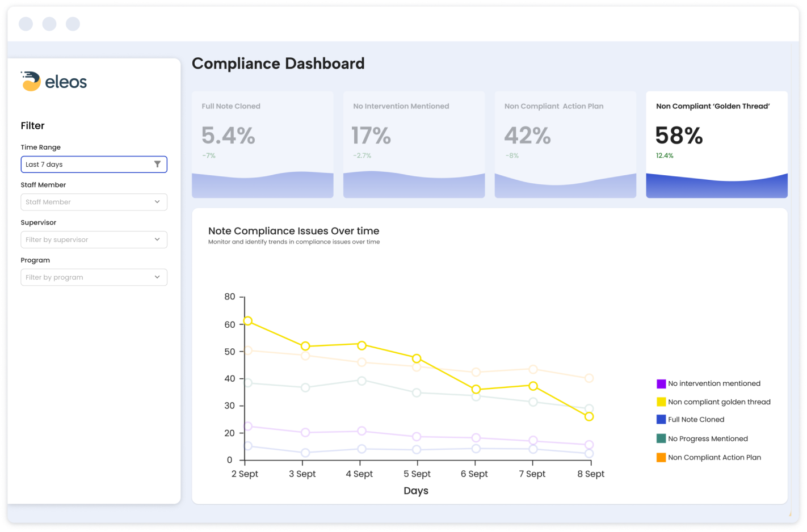Screen dimensions: 807x532
Task: Select the Non Compliant Action Plan 42% card
Action: (565, 145)
